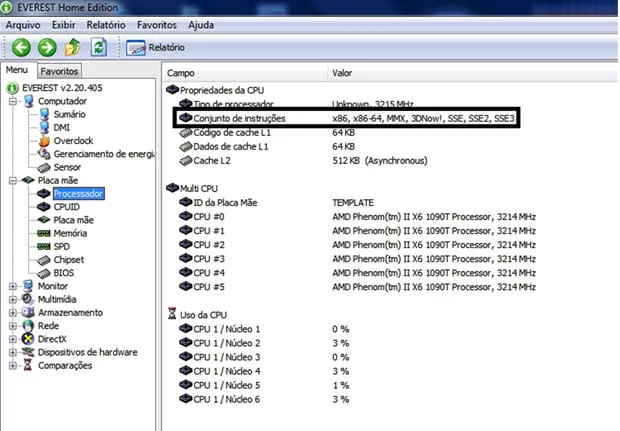The image size is (620, 431).
Task: Open Sumário under Computador
Action: pyautogui.click(x=69, y=114)
